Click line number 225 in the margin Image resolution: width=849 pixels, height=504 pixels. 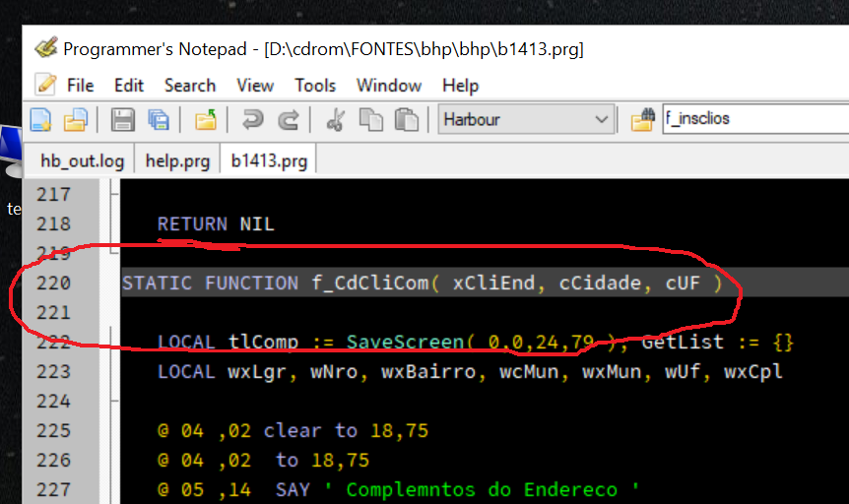[53, 431]
